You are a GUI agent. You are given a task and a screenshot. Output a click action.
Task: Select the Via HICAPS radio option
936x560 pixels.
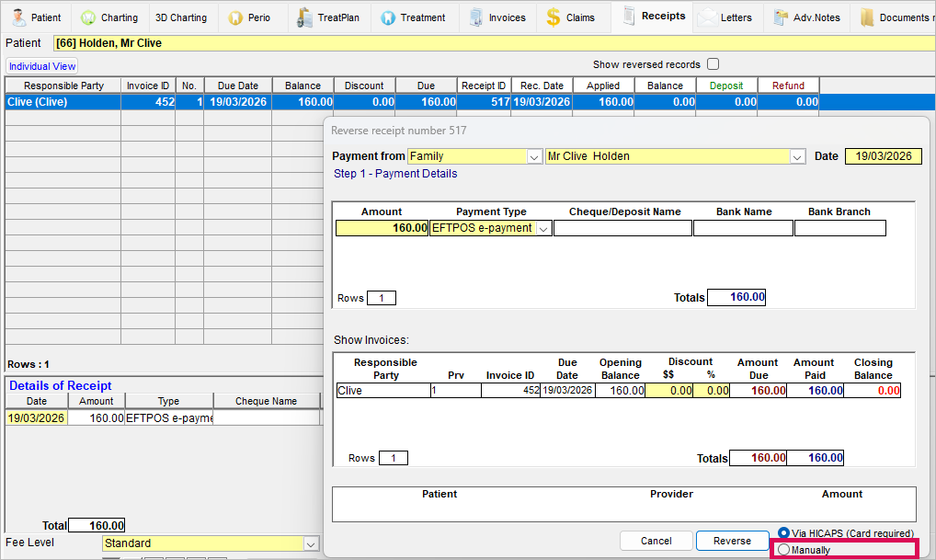click(784, 533)
